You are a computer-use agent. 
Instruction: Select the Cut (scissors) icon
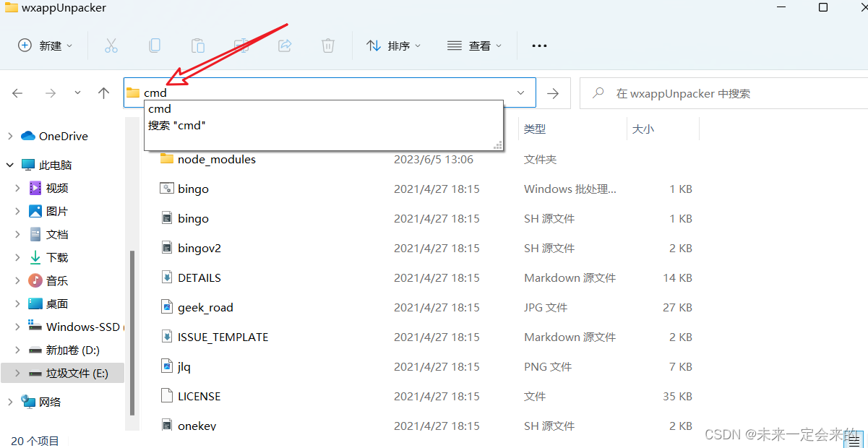coord(111,45)
